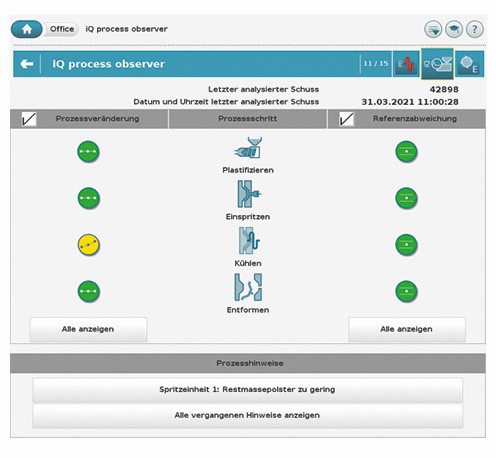Open Restmassepolster zu gering hint

[247, 389]
